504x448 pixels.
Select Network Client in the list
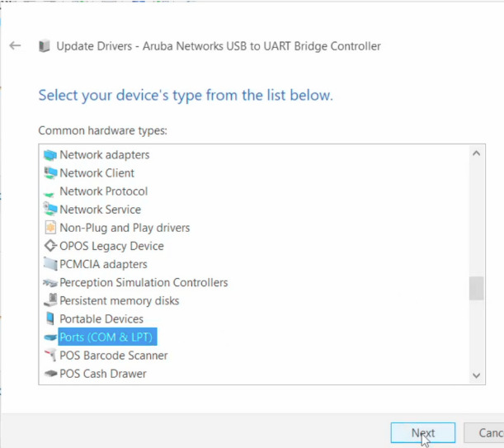click(97, 173)
